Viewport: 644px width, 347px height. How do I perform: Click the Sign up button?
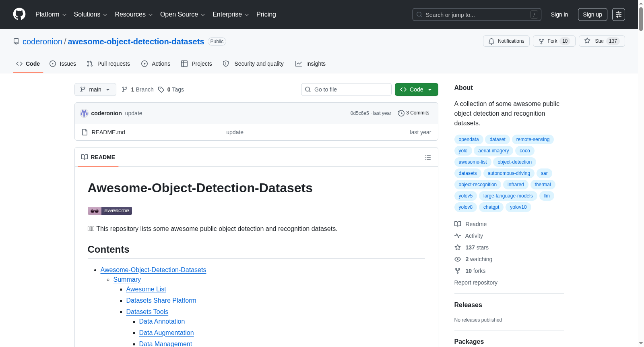(x=592, y=15)
